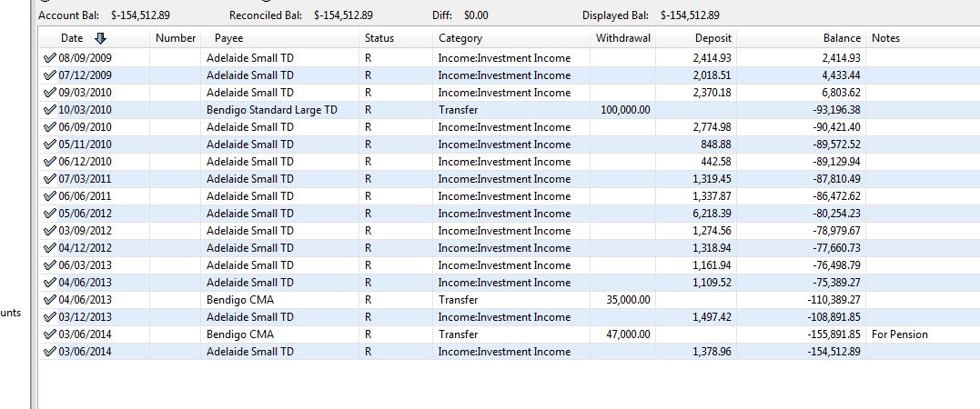Select the last row's 1,378.96 deposit
This screenshot has height=409, width=980.
click(x=712, y=352)
